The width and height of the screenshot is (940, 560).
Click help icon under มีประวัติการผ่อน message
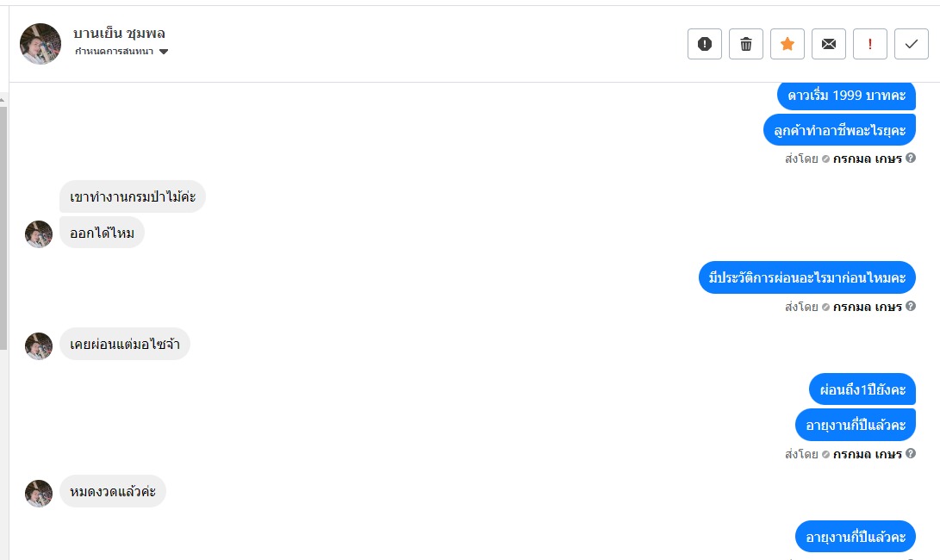click(x=911, y=307)
